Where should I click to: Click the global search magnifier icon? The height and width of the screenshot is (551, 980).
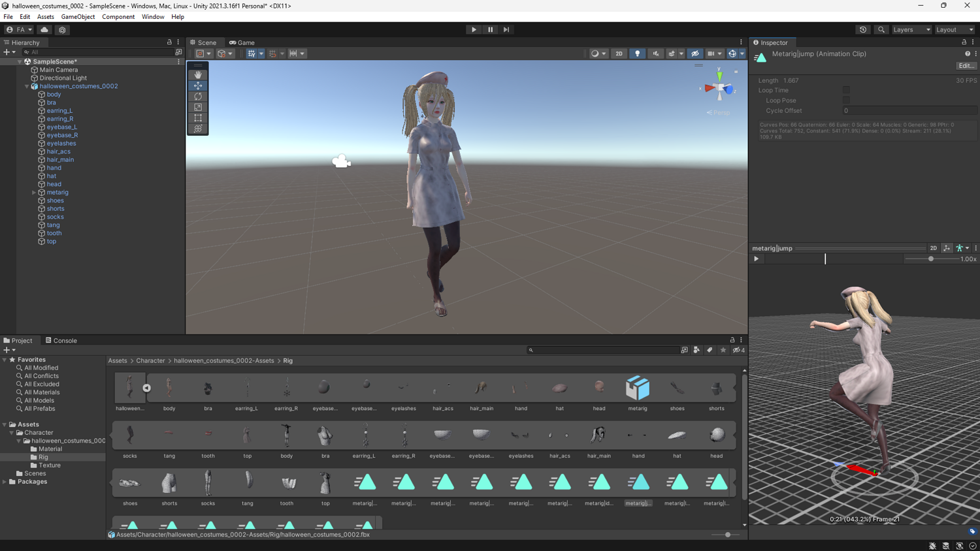click(881, 29)
